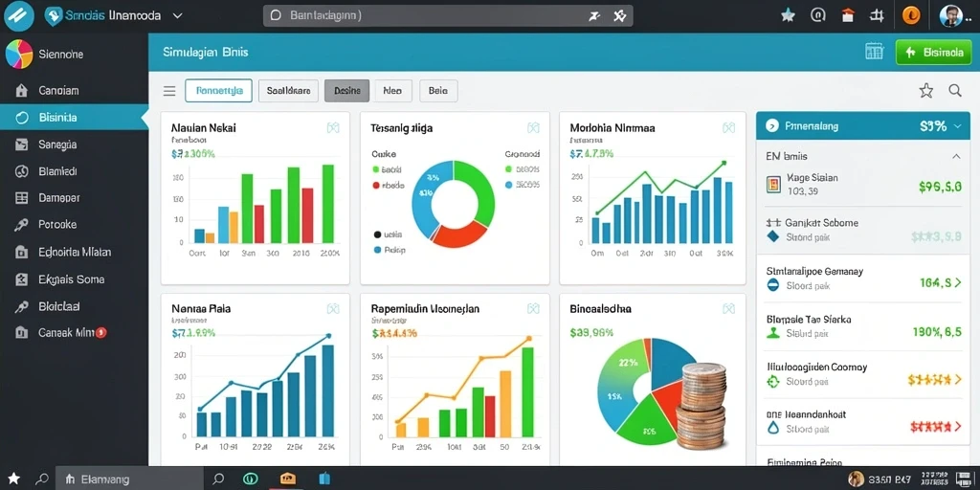The height and width of the screenshot is (490, 980).
Task: Collapse the EN lamiis section chevron
Action: point(956,156)
